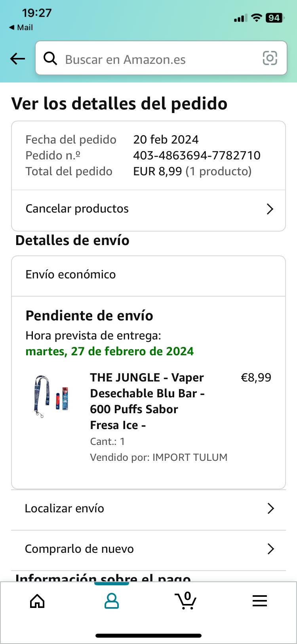Return to the Mail app
This screenshot has height=644, width=297.
[21, 27]
